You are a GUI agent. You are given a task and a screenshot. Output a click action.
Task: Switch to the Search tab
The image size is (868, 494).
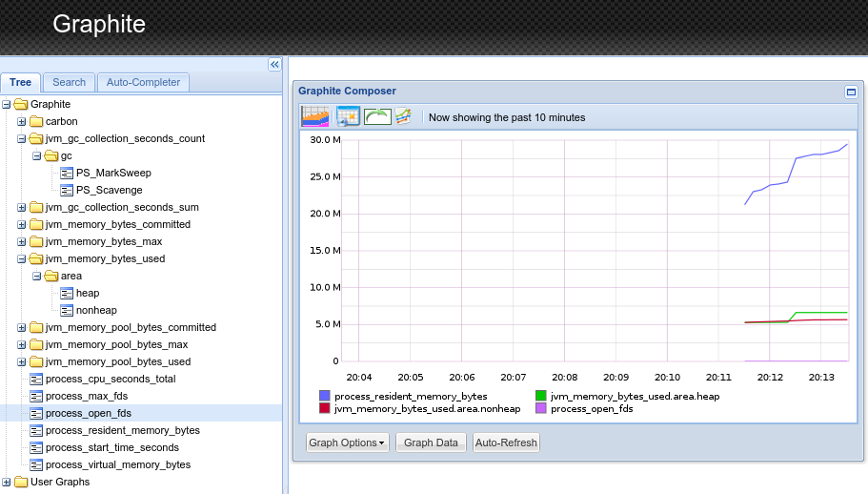[70, 82]
